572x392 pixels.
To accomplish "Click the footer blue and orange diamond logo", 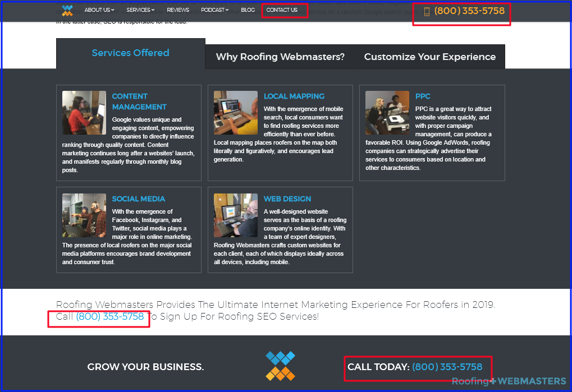I will coord(280,366).
